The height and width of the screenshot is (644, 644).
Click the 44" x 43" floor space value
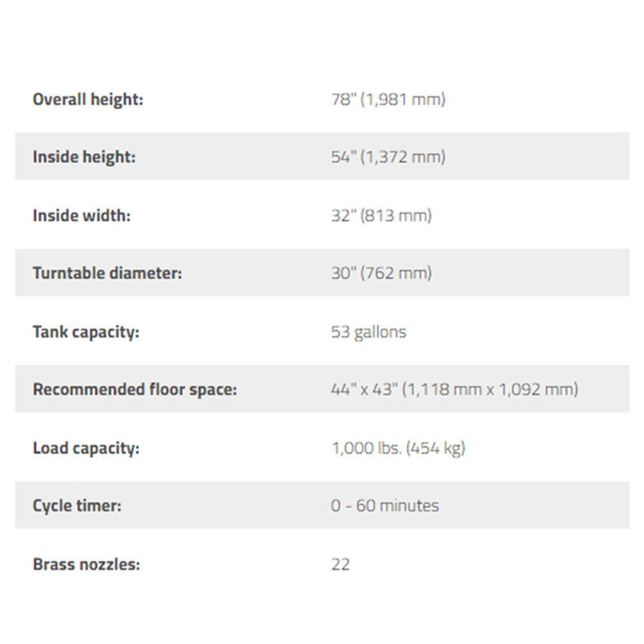pos(455,390)
